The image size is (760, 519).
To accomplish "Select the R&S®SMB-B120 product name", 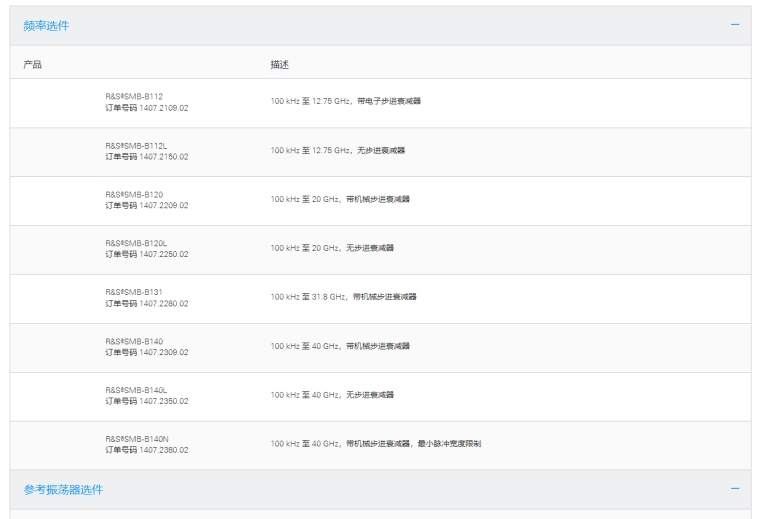I will coord(134,194).
